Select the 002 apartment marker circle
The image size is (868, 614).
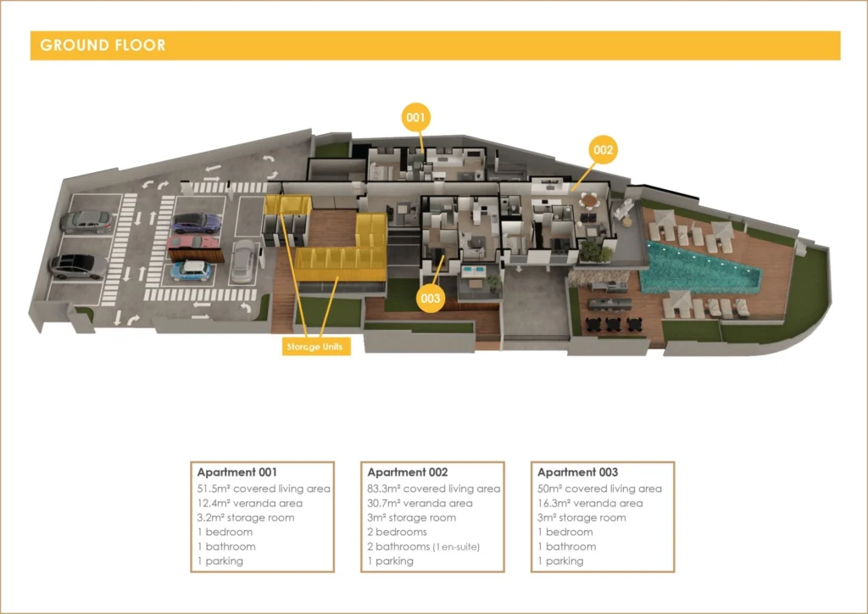coord(603,151)
